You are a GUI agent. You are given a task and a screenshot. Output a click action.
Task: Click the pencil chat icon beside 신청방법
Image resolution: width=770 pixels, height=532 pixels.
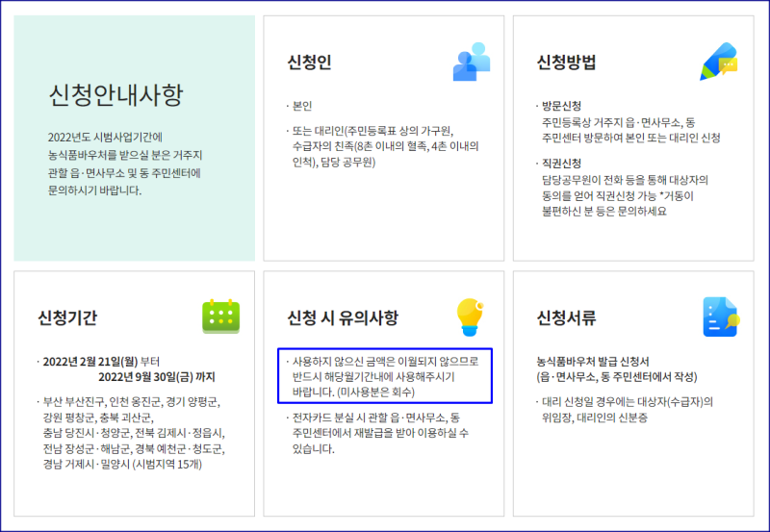tap(719, 62)
